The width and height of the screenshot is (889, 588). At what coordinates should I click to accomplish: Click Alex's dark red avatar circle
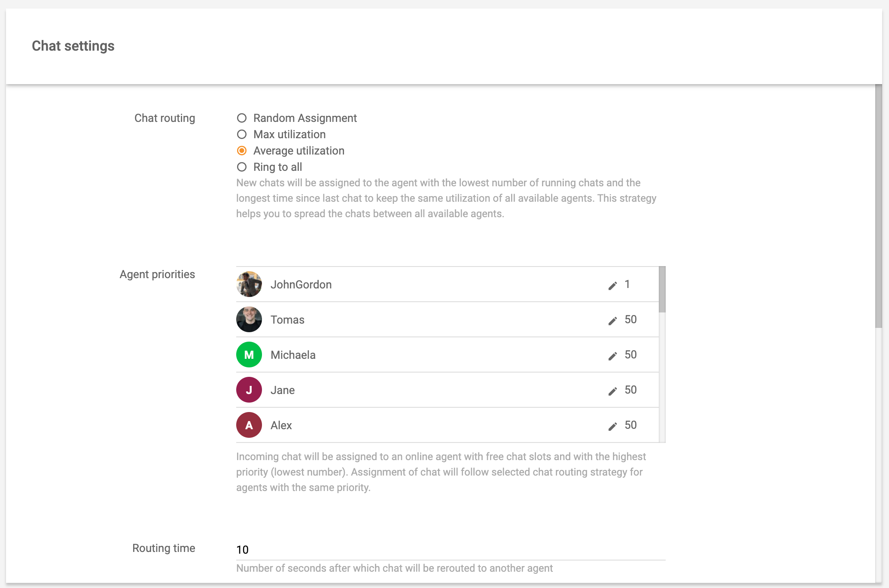point(249,425)
